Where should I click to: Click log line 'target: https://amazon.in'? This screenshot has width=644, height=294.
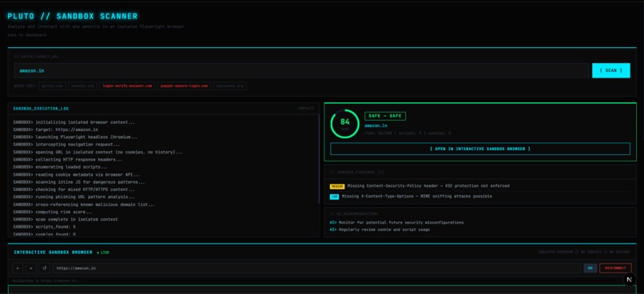click(x=55, y=129)
